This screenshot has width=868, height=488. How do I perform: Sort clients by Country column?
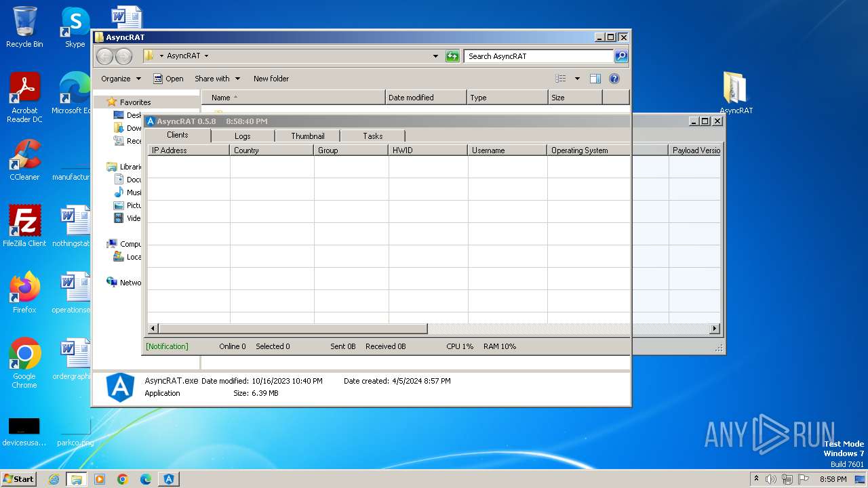click(x=272, y=150)
